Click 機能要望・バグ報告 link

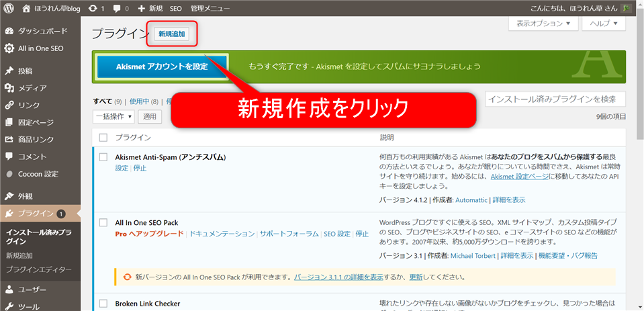tap(568, 255)
